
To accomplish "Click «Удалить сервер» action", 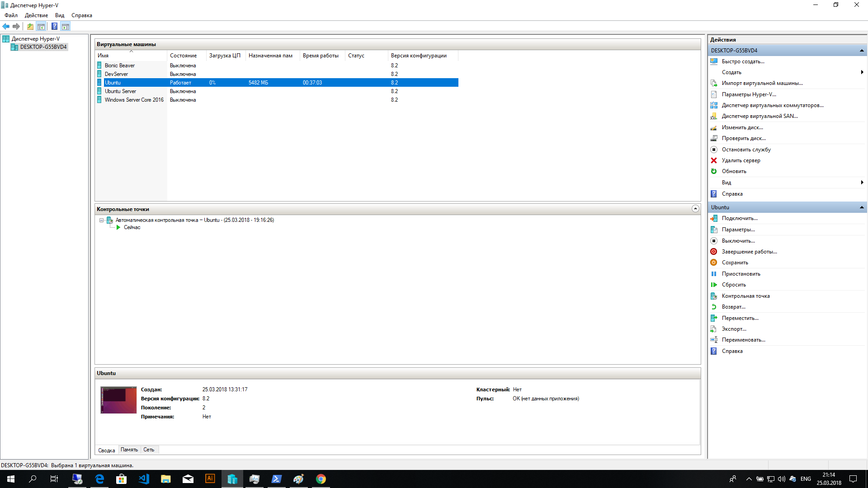I will point(741,160).
